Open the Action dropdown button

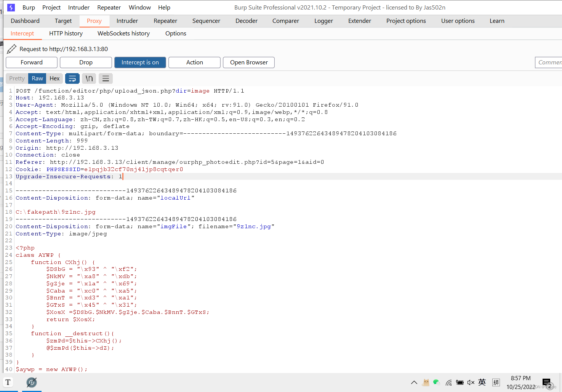click(194, 62)
